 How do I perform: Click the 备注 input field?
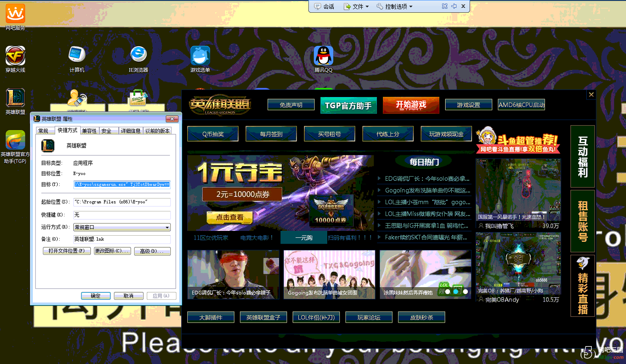pyautogui.click(x=122, y=239)
